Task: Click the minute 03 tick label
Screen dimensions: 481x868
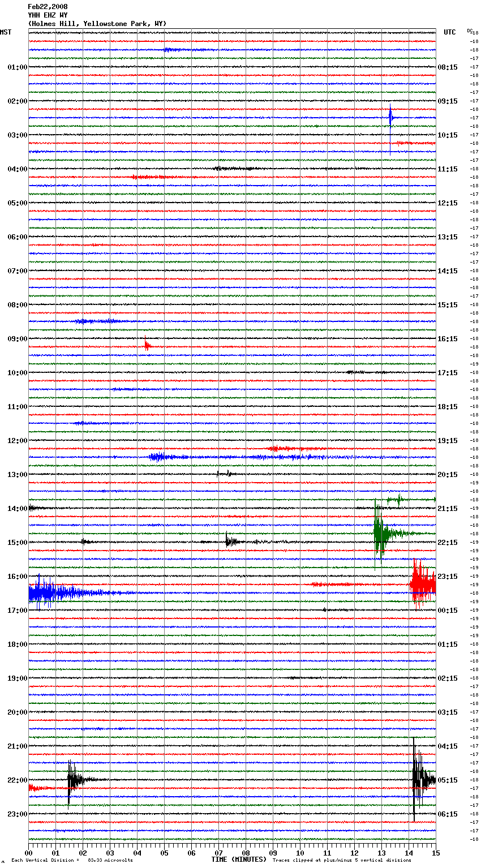Action: pos(110,853)
